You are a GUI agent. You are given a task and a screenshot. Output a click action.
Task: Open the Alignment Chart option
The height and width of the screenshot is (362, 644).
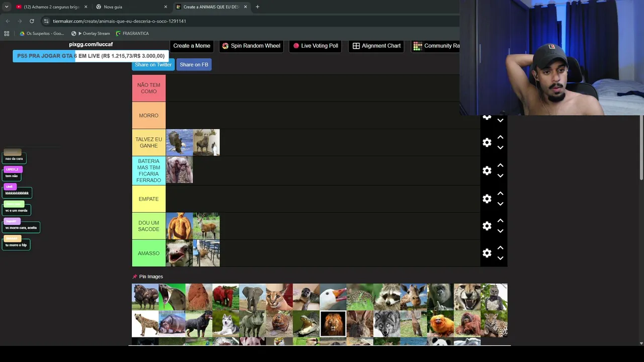[x=376, y=46]
